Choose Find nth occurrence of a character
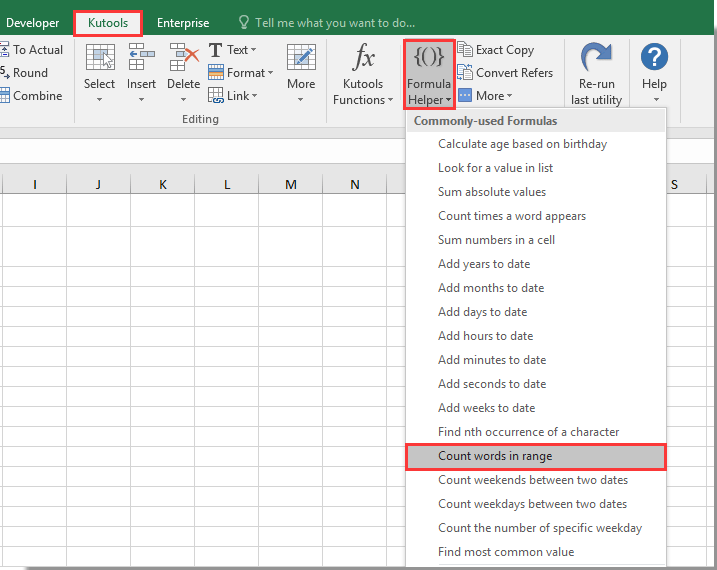Viewport: 717px width, 570px height. click(x=536, y=432)
